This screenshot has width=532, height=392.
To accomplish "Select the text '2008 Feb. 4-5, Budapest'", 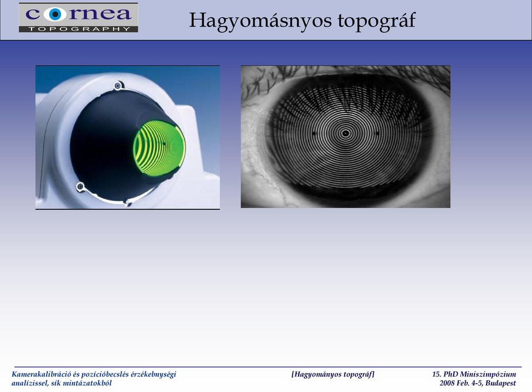I will click(x=478, y=383).
